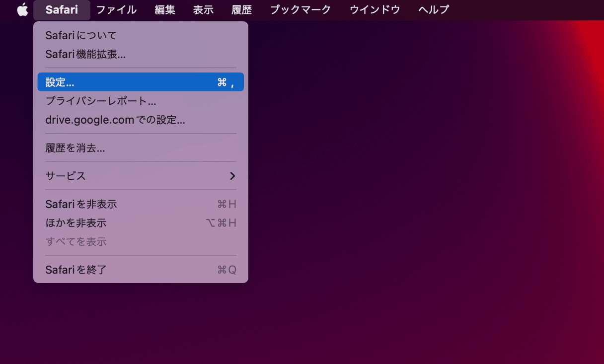The image size is (604, 364).
Task: Quit via Safariを終了 menu item
Action: coord(76,270)
